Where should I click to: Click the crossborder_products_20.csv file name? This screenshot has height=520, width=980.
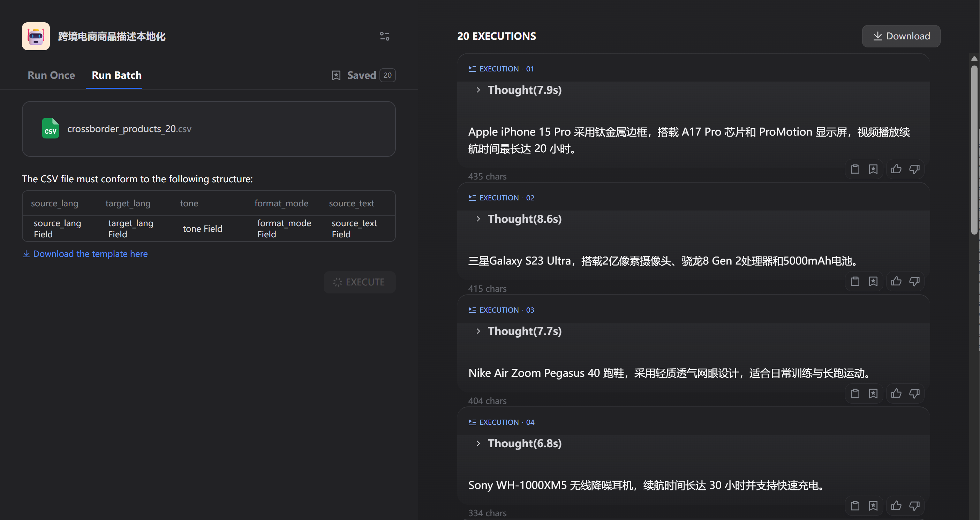point(129,129)
